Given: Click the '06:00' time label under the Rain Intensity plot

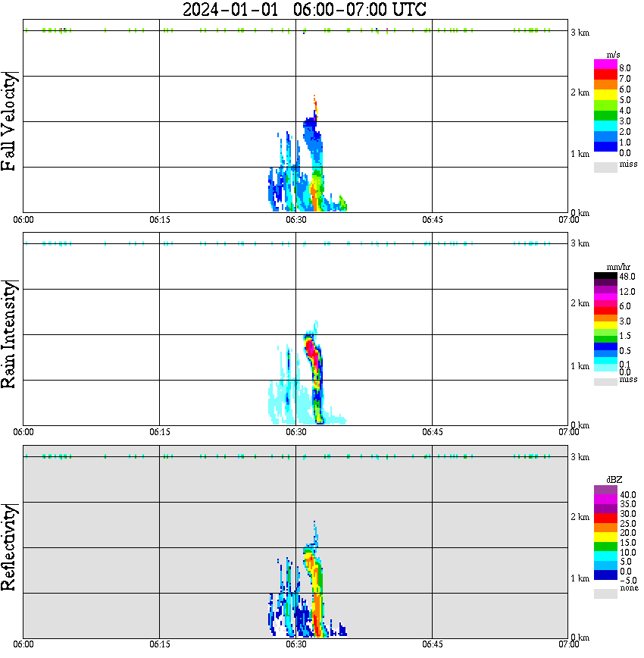Looking at the screenshot, I should tap(23, 432).
